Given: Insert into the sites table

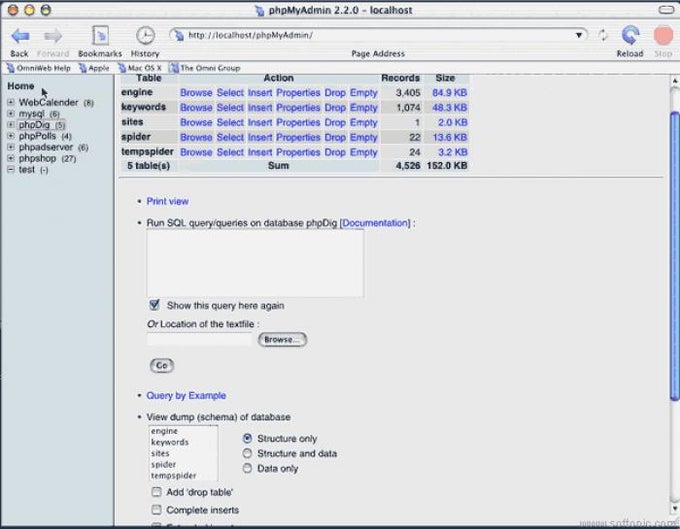Looking at the screenshot, I should [x=260, y=123].
